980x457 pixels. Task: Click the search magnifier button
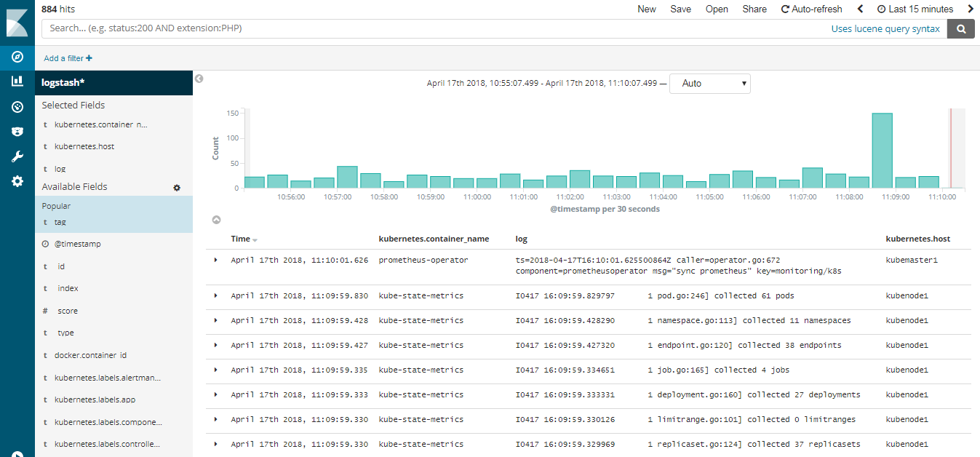point(961,28)
